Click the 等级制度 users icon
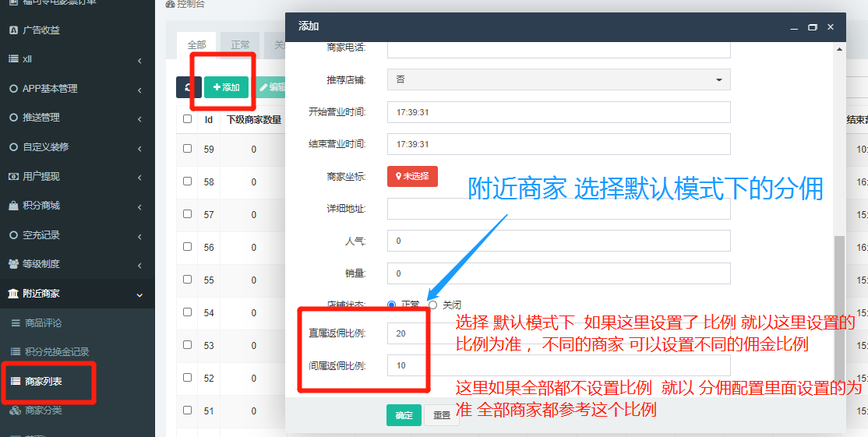Image resolution: width=868 pixels, height=437 pixels. (x=14, y=264)
